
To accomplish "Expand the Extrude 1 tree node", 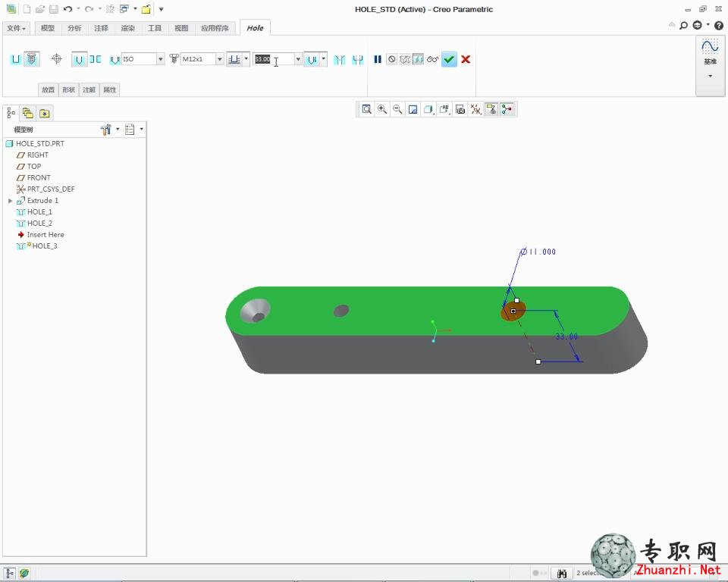I will point(11,201).
